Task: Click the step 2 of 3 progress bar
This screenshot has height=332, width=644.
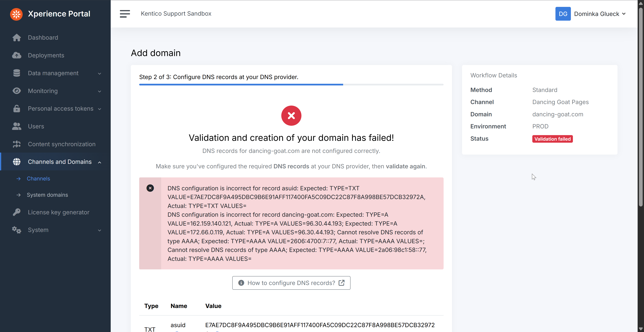Action: (291, 85)
